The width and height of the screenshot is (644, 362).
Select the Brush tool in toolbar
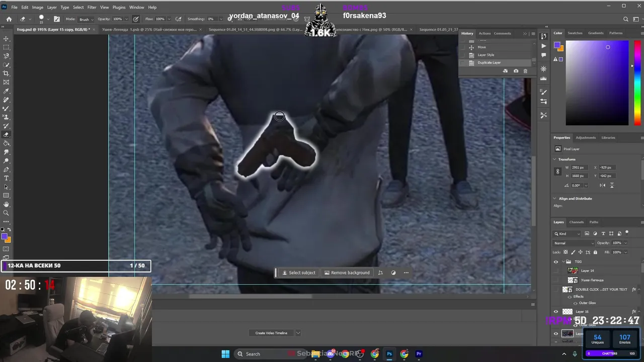(x=6, y=108)
